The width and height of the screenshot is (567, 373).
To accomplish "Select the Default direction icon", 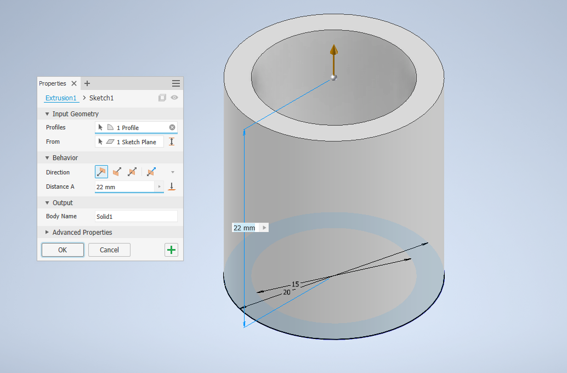I will (x=101, y=172).
